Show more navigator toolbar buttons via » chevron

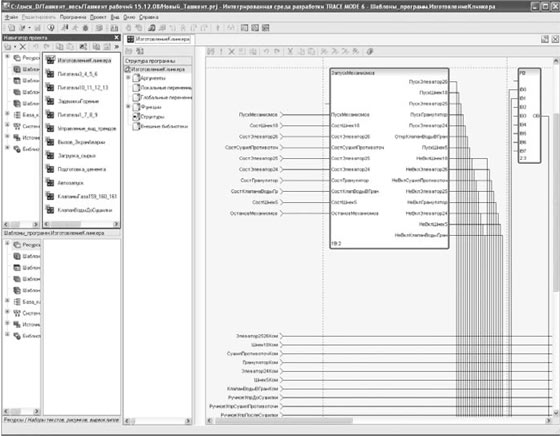(x=116, y=46)
